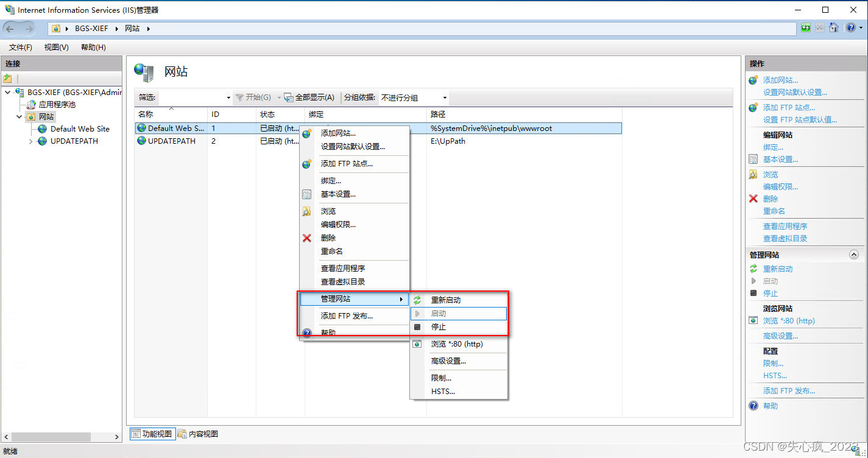This screenshot has width=868, height=458.
Task: Choose 高级设置... in the submenu
Action: (x=448, y=361)
